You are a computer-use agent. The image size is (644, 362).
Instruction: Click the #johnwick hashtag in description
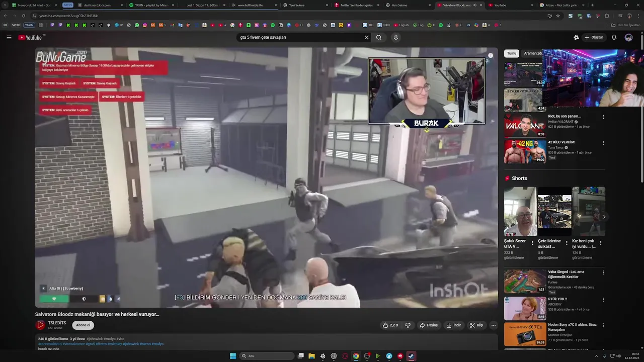(x=95, y=339)
